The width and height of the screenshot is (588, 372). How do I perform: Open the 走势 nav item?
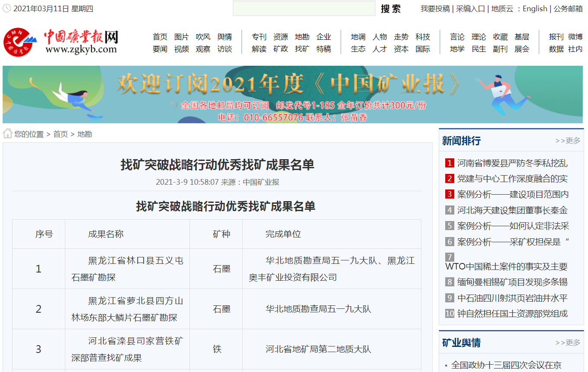(401, 37)
